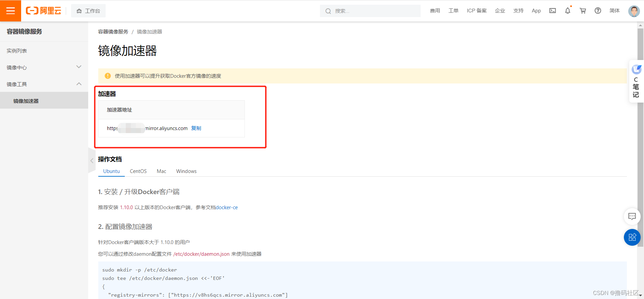Open the shopping cart icon

583,11
